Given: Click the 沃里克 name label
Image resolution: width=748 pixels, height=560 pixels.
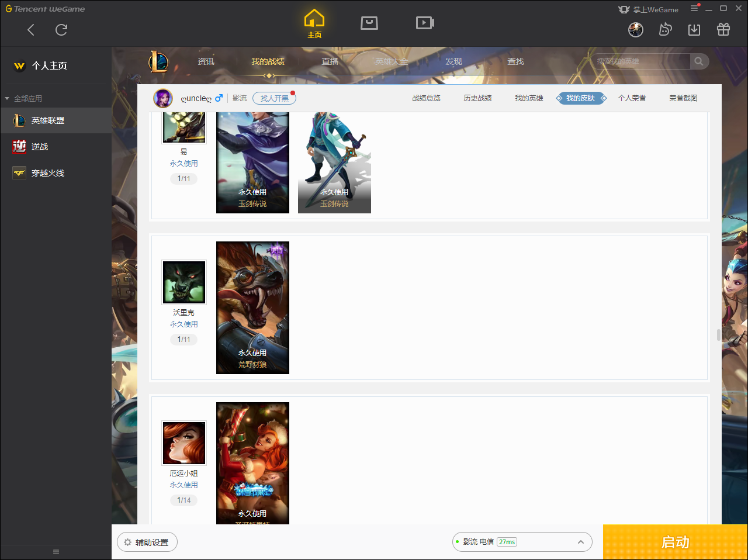Looking at the screenshot, I should point(184,313).
